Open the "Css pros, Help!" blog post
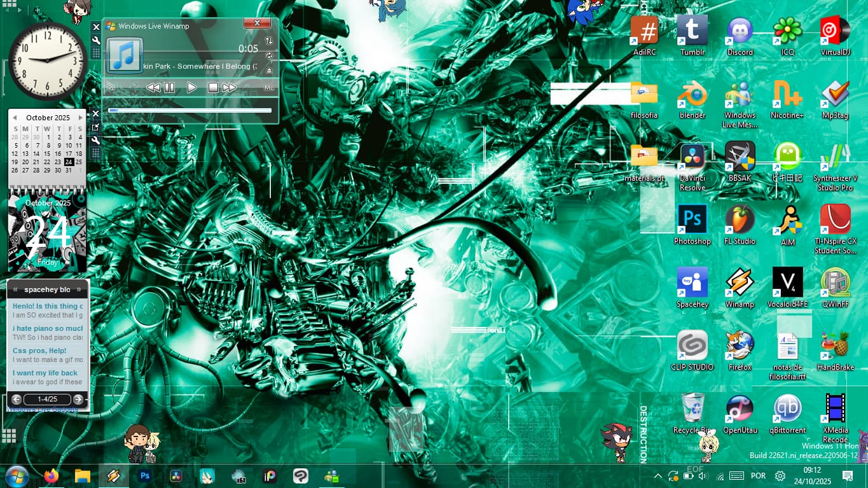 [x=39, y=351]
